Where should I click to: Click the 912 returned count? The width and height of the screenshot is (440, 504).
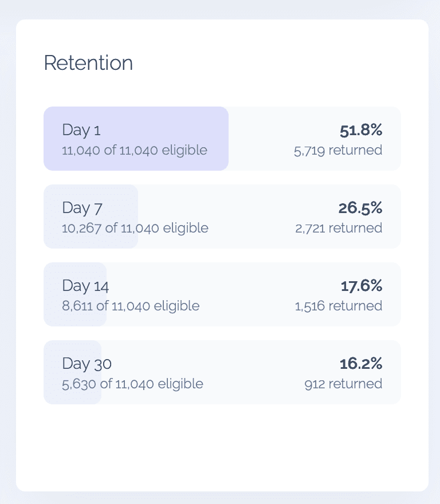(343, 384)
